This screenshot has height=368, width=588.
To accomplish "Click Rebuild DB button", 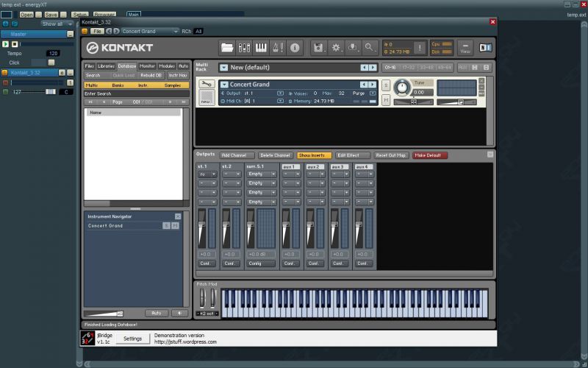I will [x=151, y=75].
